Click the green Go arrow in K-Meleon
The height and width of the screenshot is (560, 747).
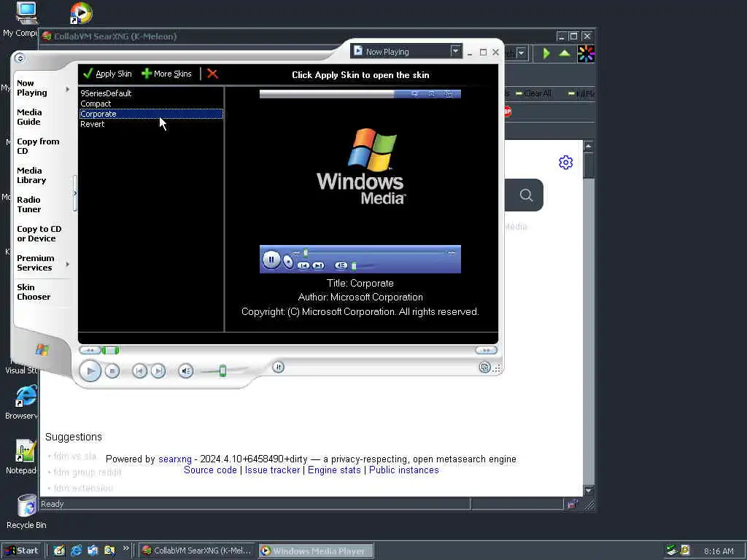(x=546, y=53)
